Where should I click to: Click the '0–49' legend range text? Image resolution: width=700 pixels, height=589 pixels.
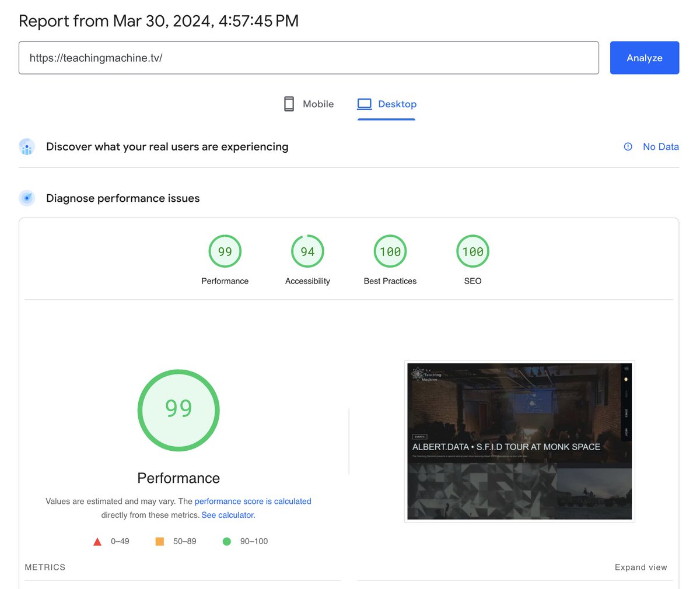point(120,542)
